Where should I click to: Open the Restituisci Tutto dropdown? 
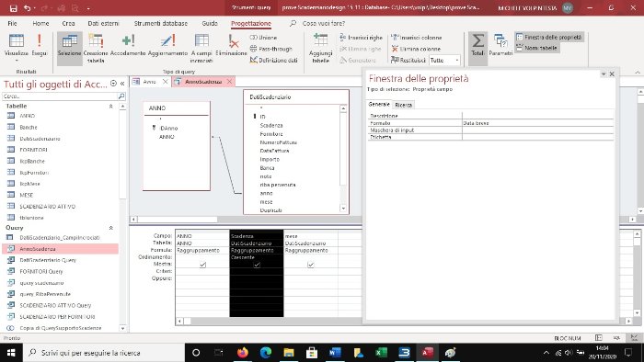[456, 61]
